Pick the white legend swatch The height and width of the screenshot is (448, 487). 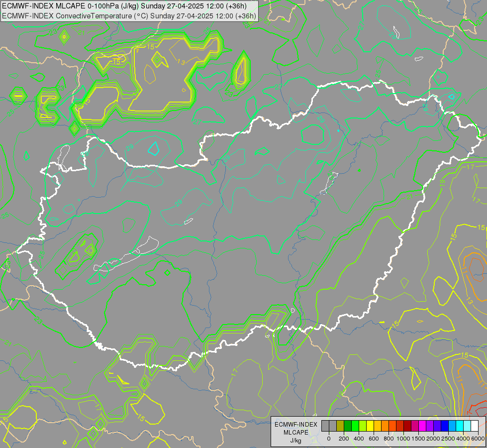(x=474, y=426)
